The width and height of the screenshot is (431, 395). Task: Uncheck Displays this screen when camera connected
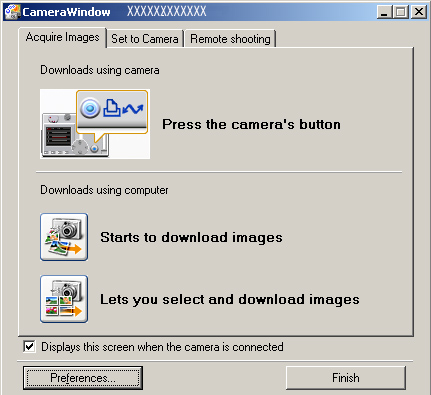coord(29,347)
